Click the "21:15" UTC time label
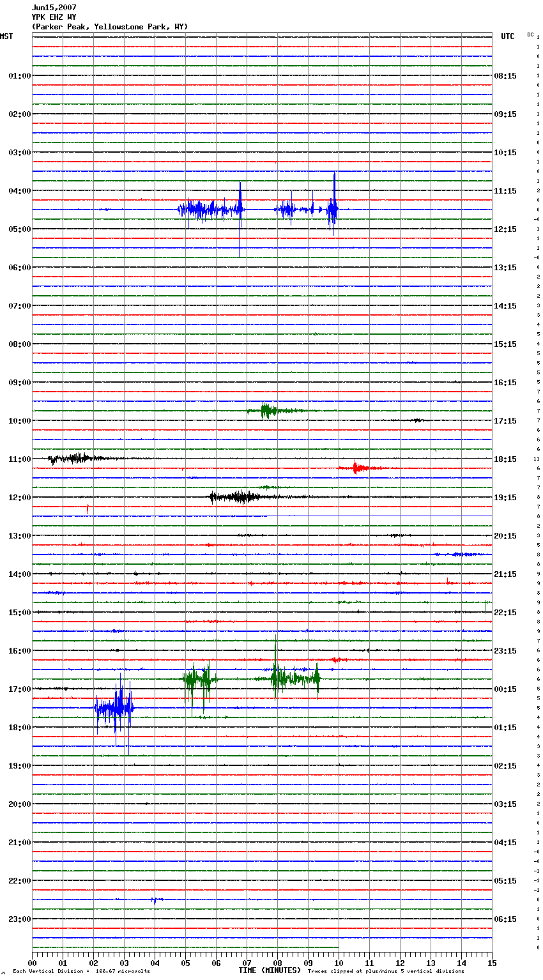The height and width of the screenshot is (980, 543). pyautogui.click(x=505, y=574)
